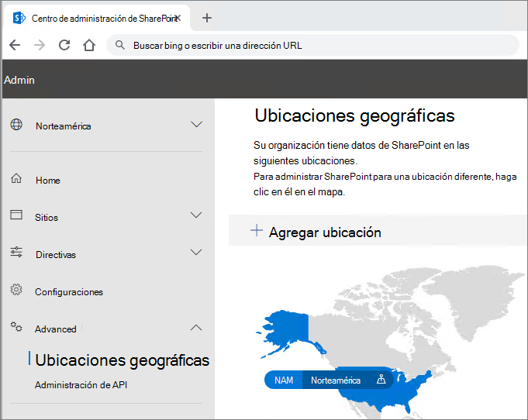Open the Directivas navigation item
The height and width of the screenshot is (420, 528).
(56, 255)
